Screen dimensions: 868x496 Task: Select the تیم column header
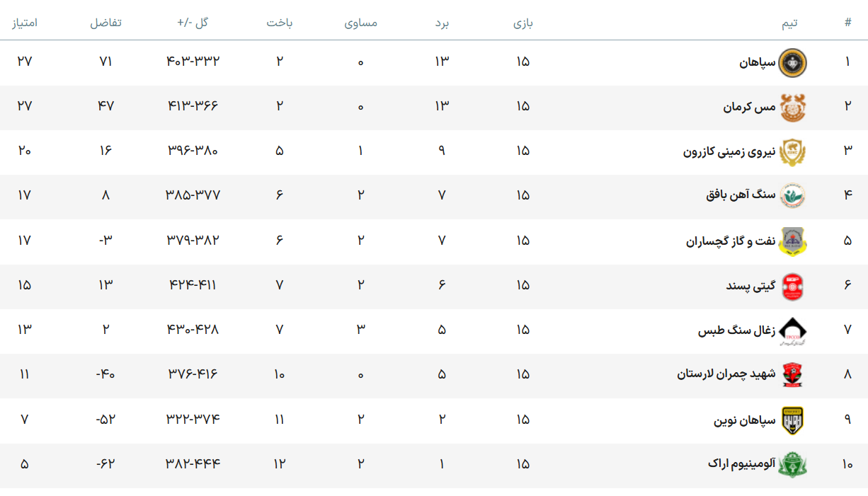click(x=789, y=23)
